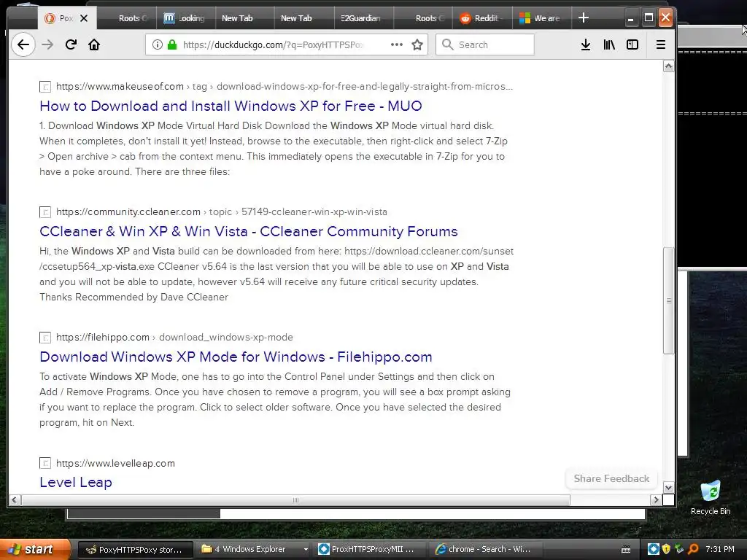Click the vertical scrollbar thumb
The image size is (747, 560).
click(x=668, y=300)
